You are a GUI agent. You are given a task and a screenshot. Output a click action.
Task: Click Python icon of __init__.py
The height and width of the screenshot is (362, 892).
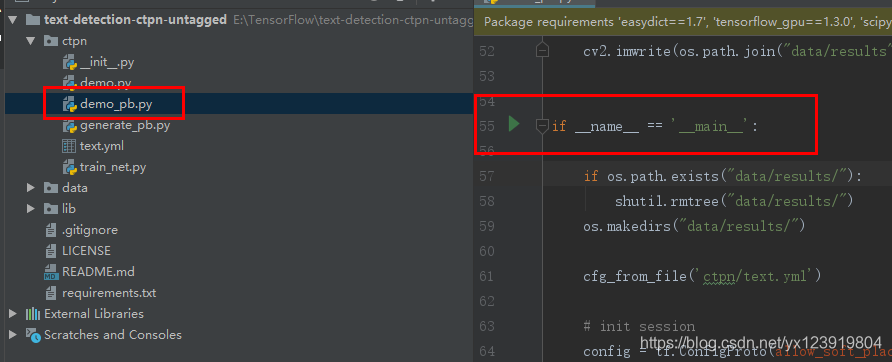[x=69, y=62]
